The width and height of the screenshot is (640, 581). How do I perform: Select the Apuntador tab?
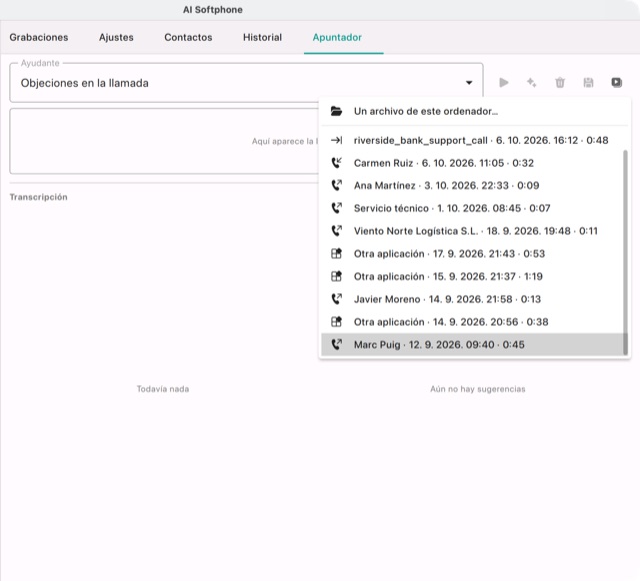point(337,37)
